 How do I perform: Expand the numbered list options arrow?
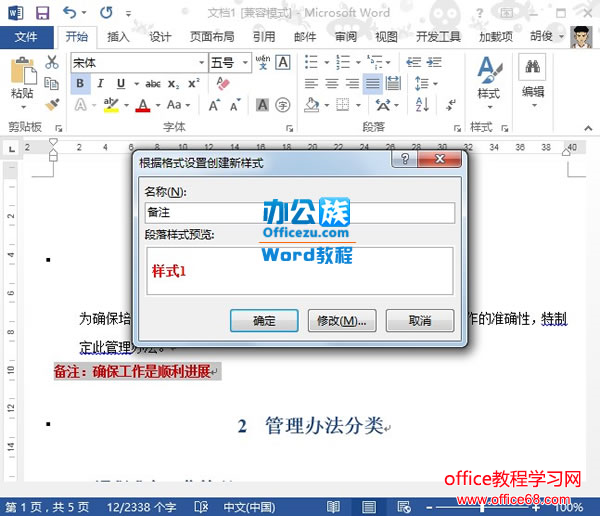[358, 62]
